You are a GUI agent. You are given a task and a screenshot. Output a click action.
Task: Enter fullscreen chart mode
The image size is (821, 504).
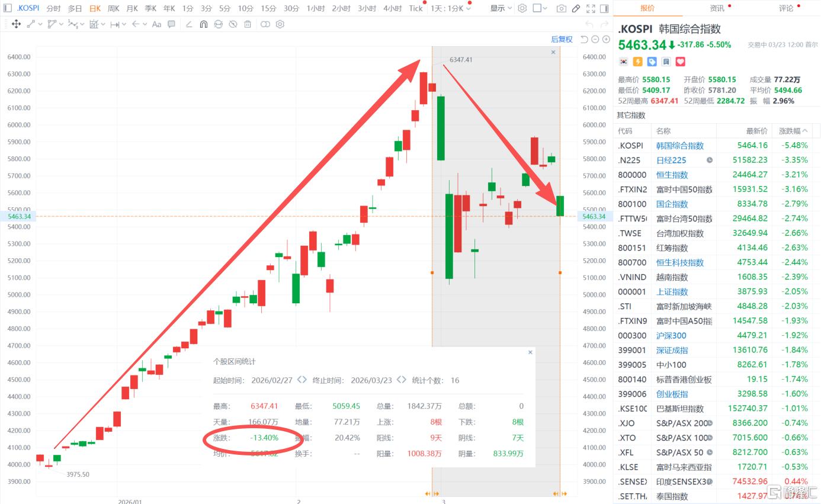coord(590,8)
